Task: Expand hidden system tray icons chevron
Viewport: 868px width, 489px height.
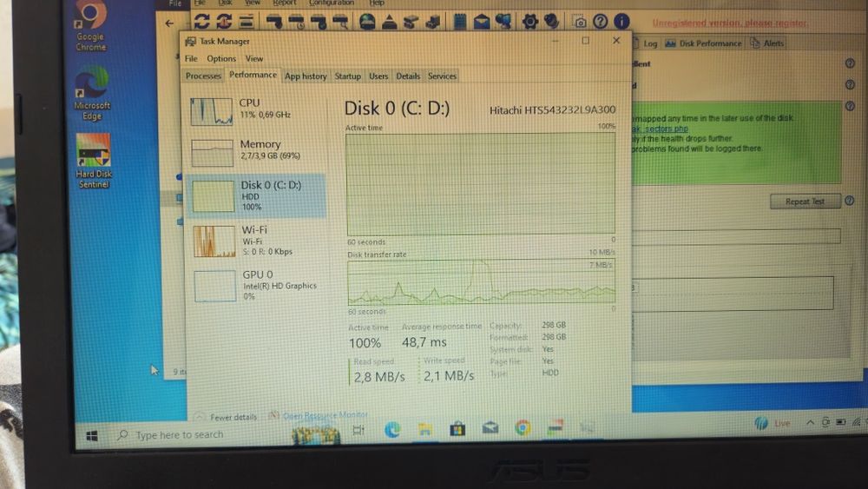Action: (810, 422)
